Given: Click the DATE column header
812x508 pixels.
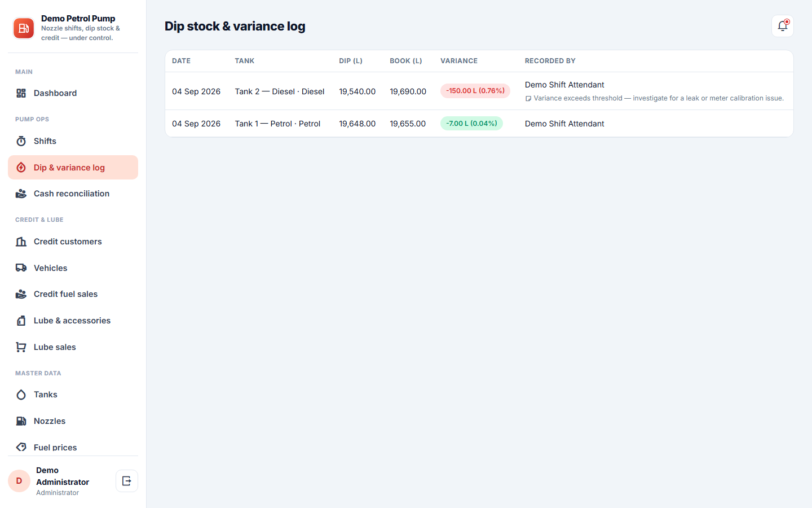Looking at the screenshot, I should coord(181,61).
